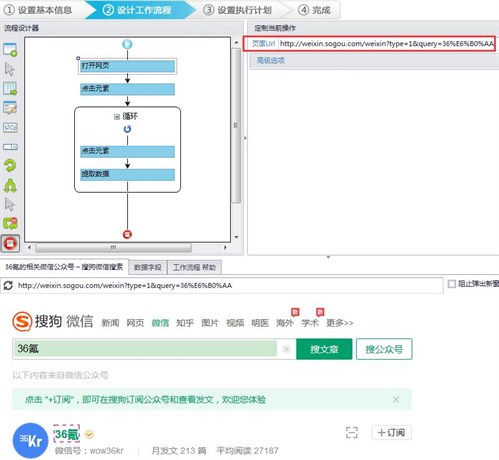Select the Input Text tool icon in the sidebar
The image size is (499, 460).
point(10,108)
